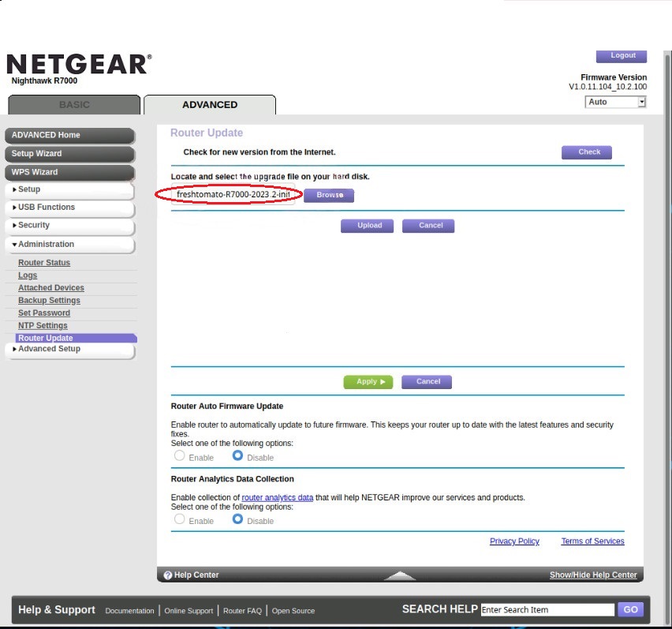Click the firmware version V1.0.11.104_10.2.100 text
The image size is (672, 629).
607,87
